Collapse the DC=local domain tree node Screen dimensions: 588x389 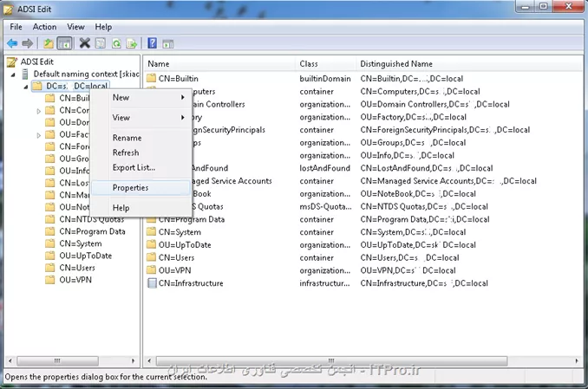pos(26,87)
